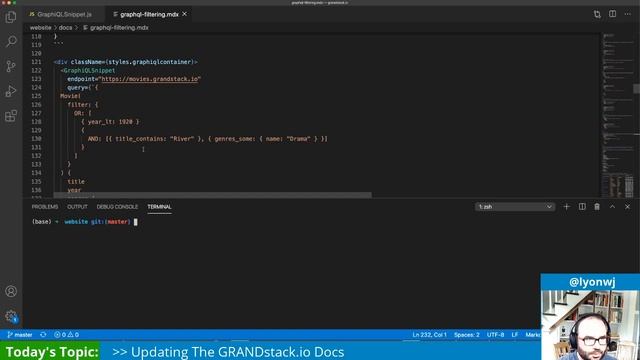The height and width of the screenshot is (360, 640).
Task: Click the genres_some code text
Action: pos(234,139)
